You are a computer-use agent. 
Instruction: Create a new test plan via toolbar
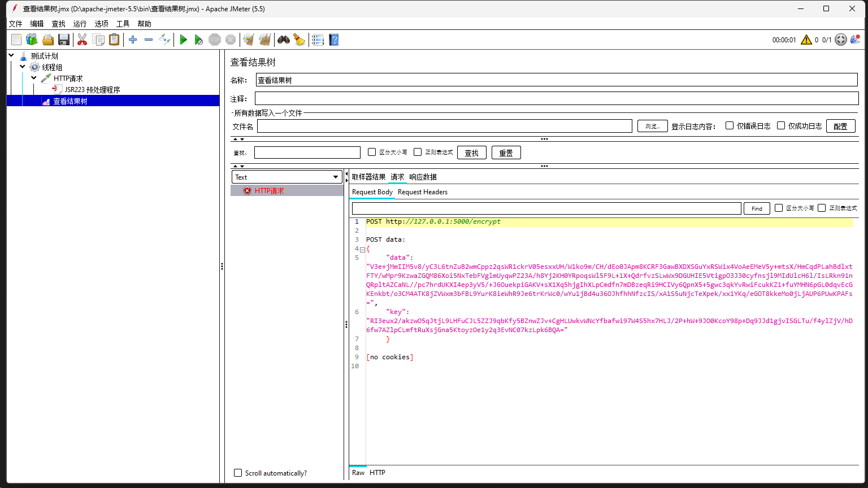pyautogui.click(x=16, y=40)
